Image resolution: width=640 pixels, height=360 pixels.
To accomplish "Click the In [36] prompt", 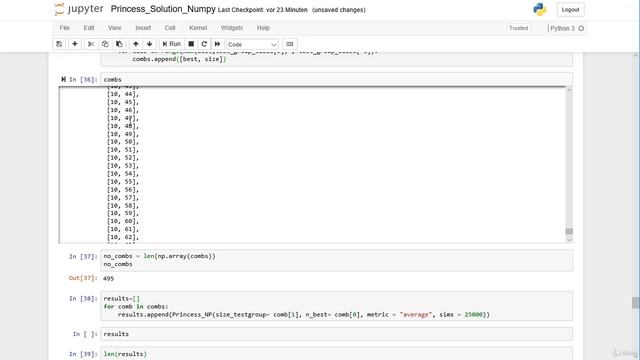I will (x=83, y=80).
